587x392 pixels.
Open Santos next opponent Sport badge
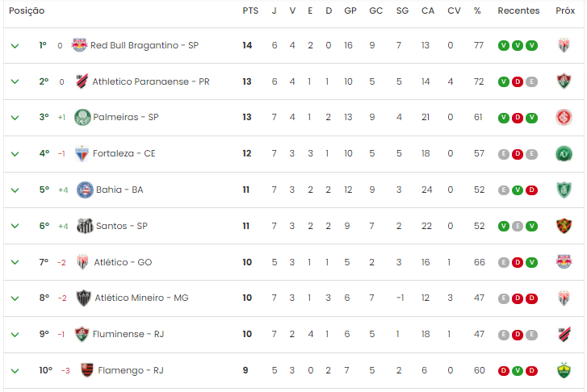[x=564, y=226]
